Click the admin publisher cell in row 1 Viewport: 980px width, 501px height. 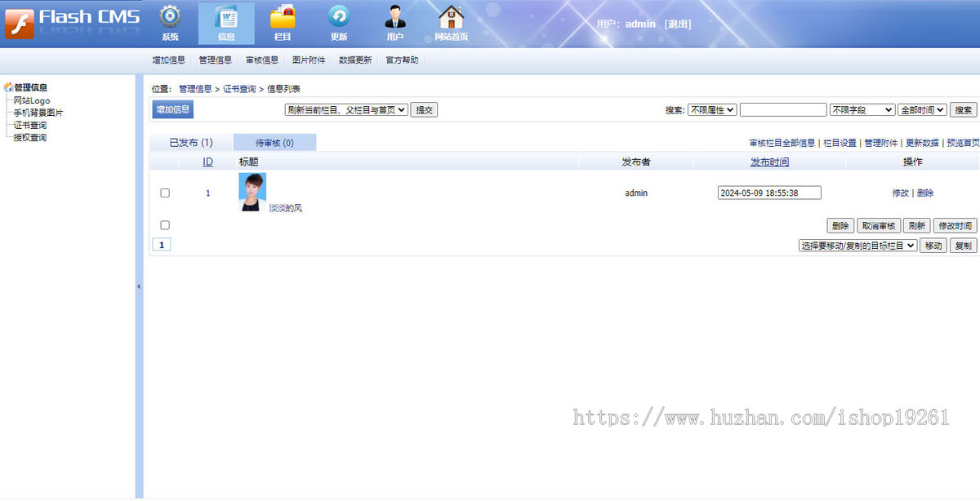(636, 193)
